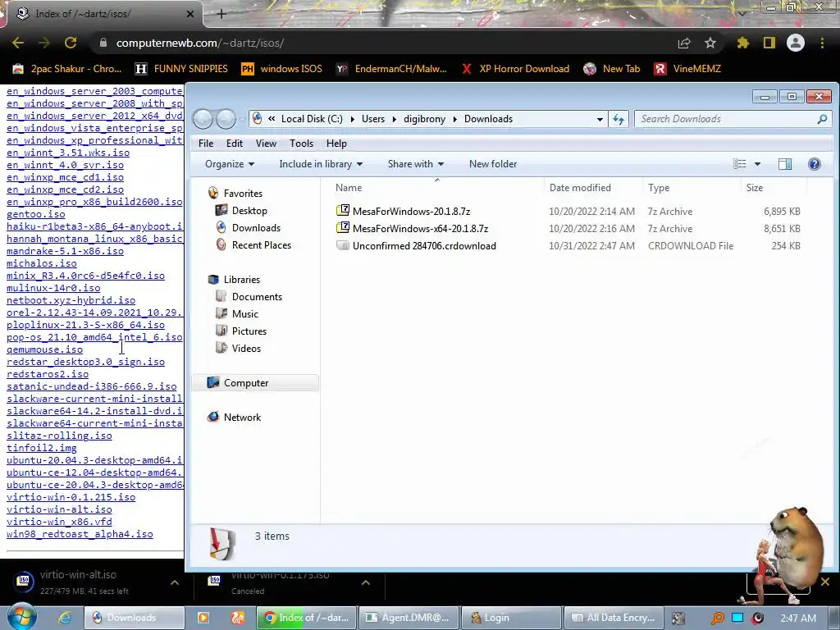Open canceled virtio-win download options chevron
The width and height of the screenshot is (840, 630).
(x=366, y=583)
